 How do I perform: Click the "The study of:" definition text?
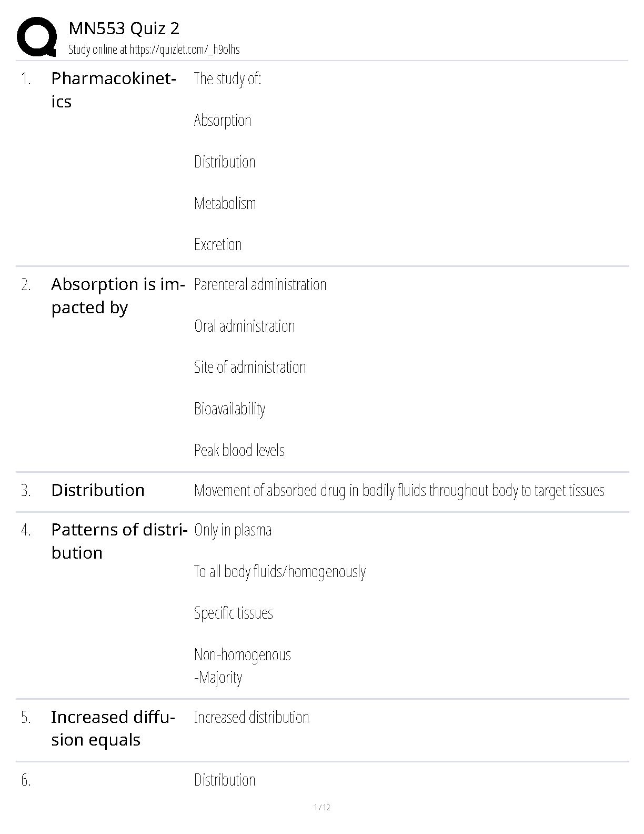pyautogui.click(x=227, y=79)
